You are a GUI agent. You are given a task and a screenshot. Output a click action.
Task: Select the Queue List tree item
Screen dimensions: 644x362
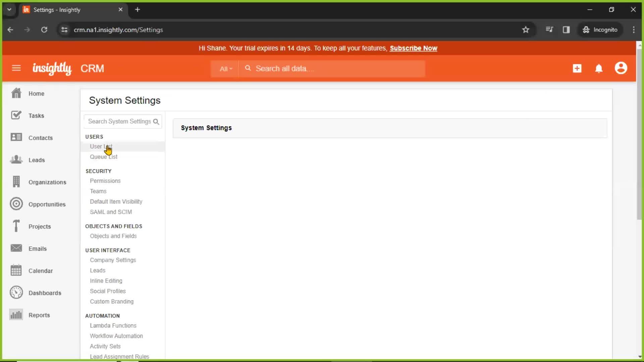(104, 157)
